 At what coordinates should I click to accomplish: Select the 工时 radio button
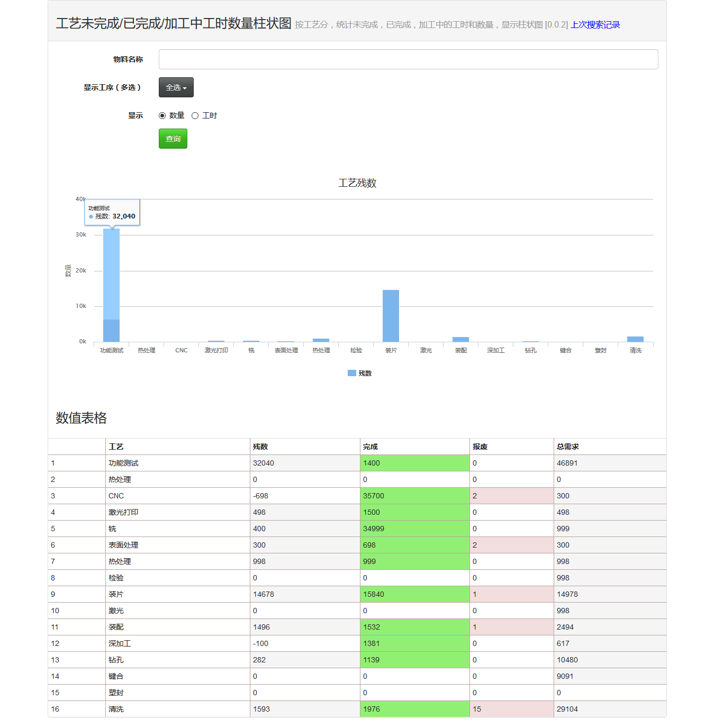[195, 116]
